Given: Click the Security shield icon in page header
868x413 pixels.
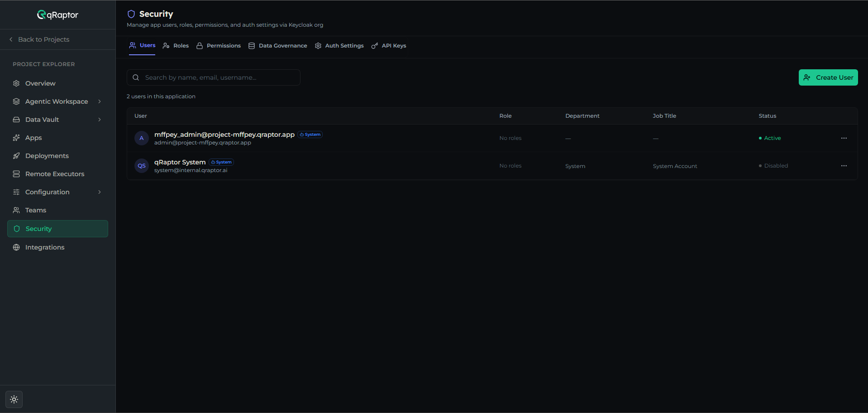Looking at the screenshot, I should pos(131,14).
